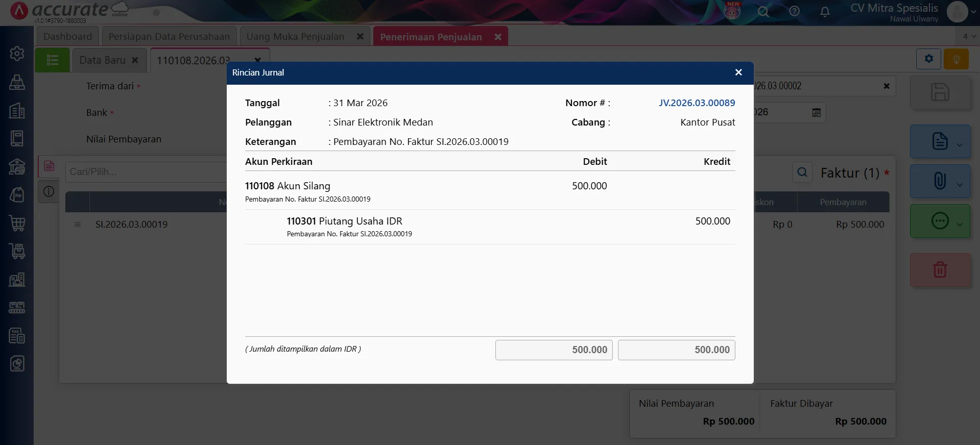Select the info tab icon
980x445 pixels.
pos(49,191)
